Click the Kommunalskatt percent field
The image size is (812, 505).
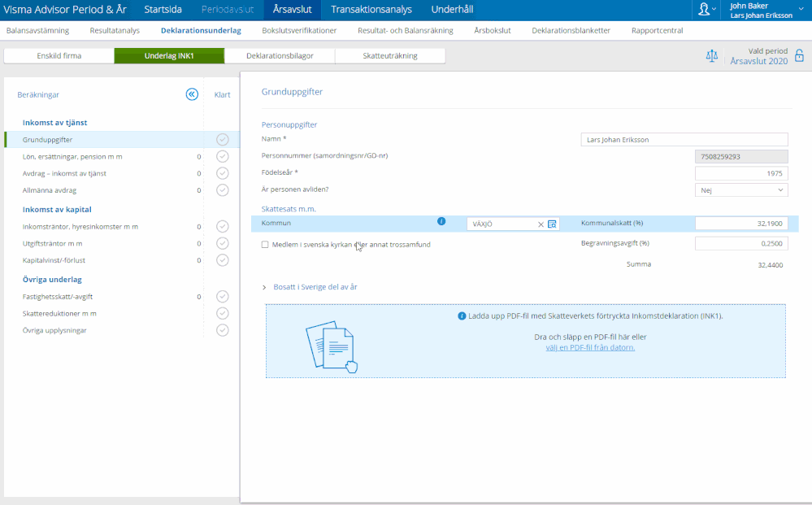[x=741, y=224]
